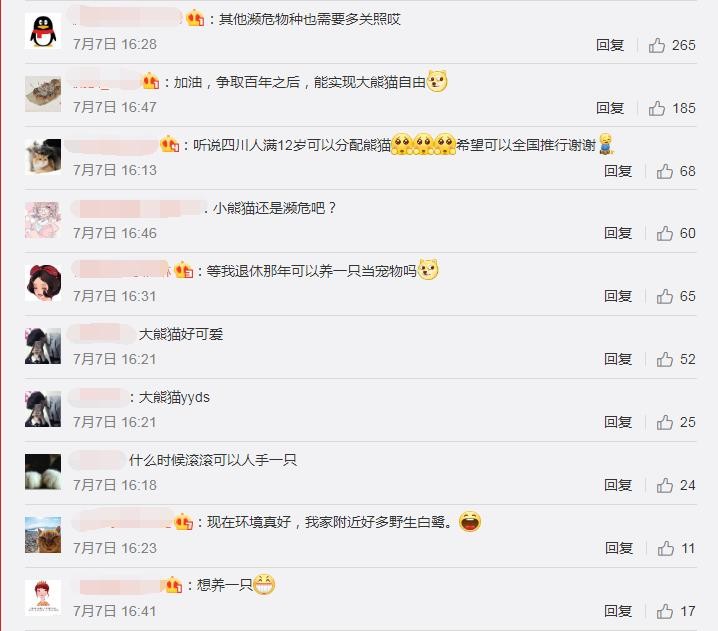Thumbs-up the 等我退休那年 comment
This screenshot has height=631, width=718.
tap(664, 297)
